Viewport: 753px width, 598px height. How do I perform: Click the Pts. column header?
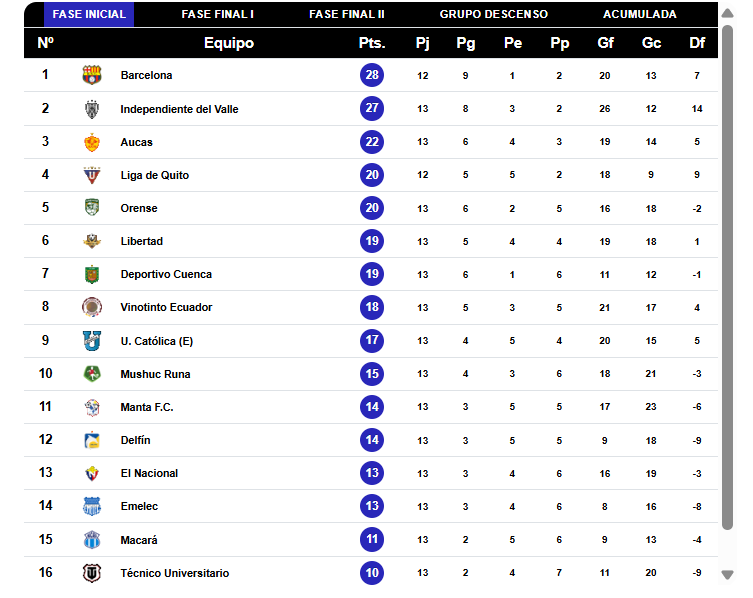click(372, 43)
